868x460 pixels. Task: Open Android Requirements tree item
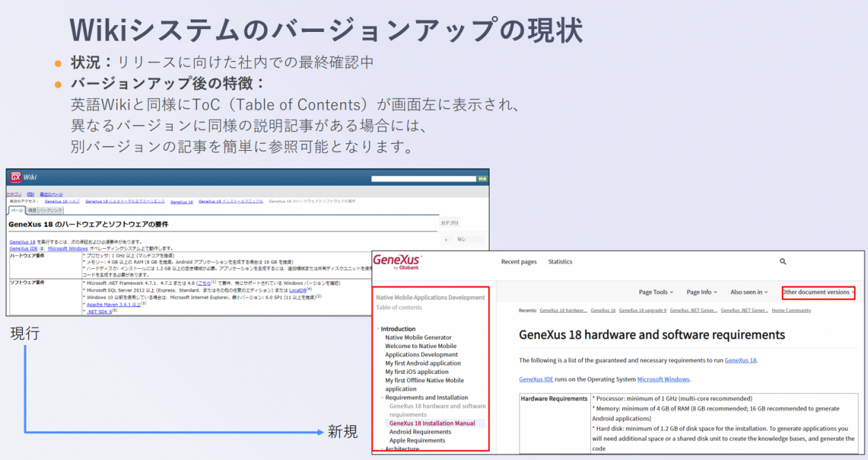[420, 432]
